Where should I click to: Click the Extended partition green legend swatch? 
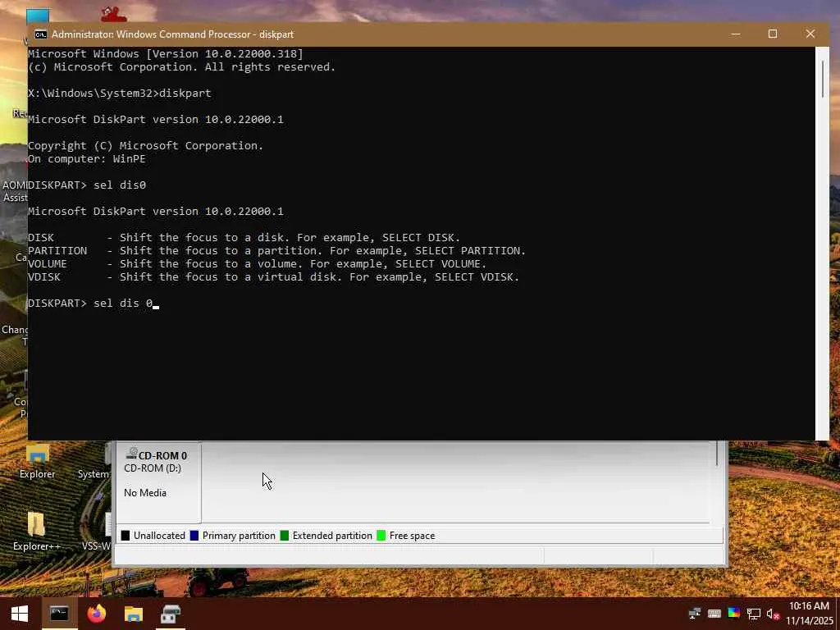(285, 536)
